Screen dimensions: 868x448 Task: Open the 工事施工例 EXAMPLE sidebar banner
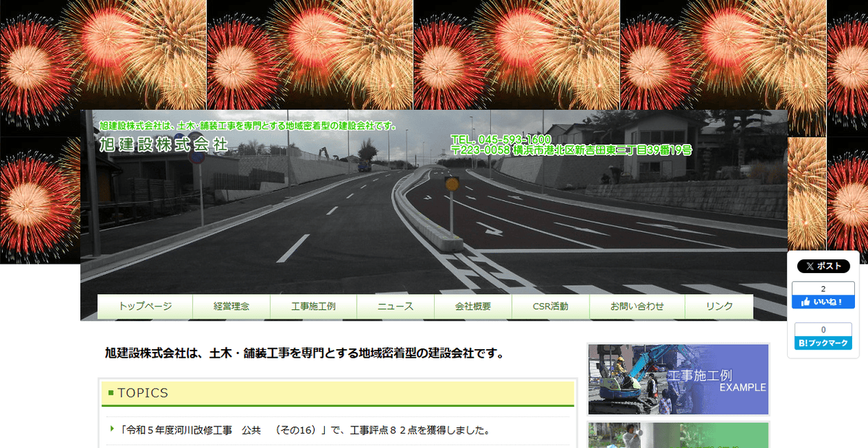pos(677,379)
